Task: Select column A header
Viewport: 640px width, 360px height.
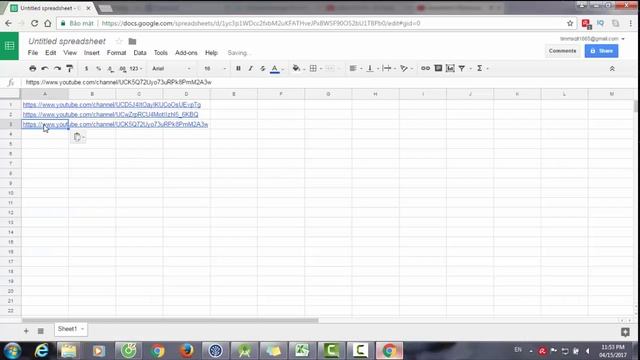Action: click(45, 94)
